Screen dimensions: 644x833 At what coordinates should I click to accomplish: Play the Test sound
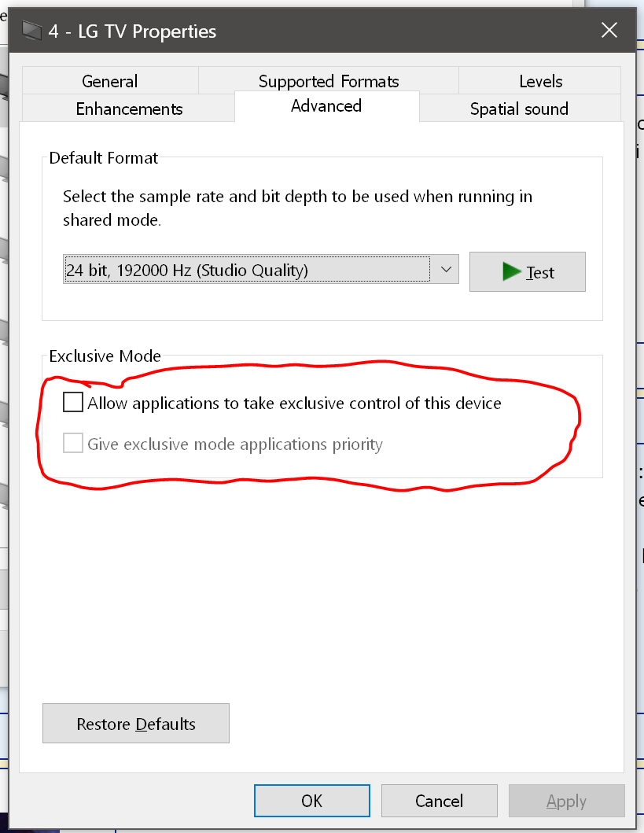tap(527, 271)
